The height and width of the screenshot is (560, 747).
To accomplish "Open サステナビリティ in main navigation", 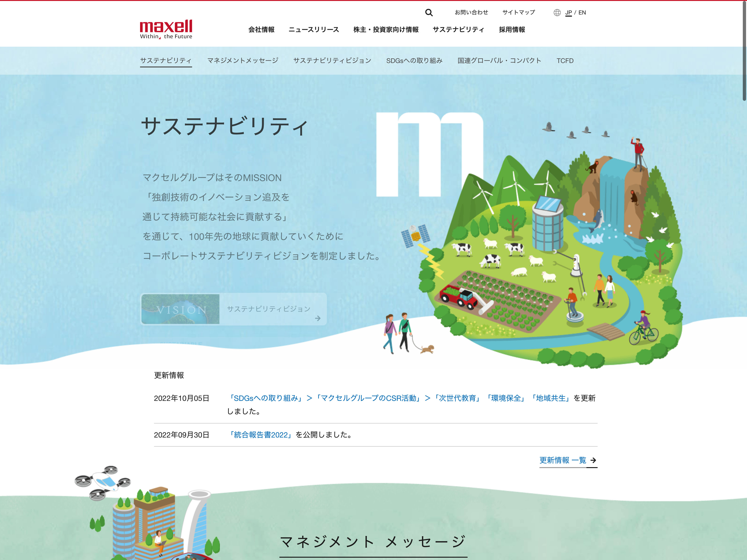I will point(458,30).
